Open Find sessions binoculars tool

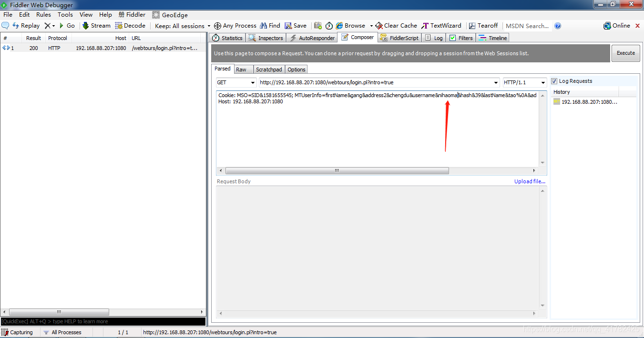270,26
